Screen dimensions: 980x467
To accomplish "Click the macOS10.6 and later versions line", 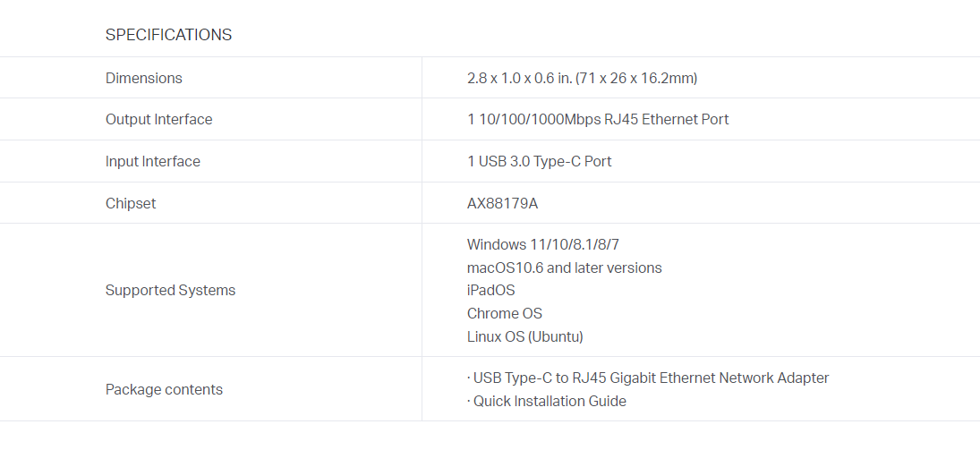I will coord(564,267).
